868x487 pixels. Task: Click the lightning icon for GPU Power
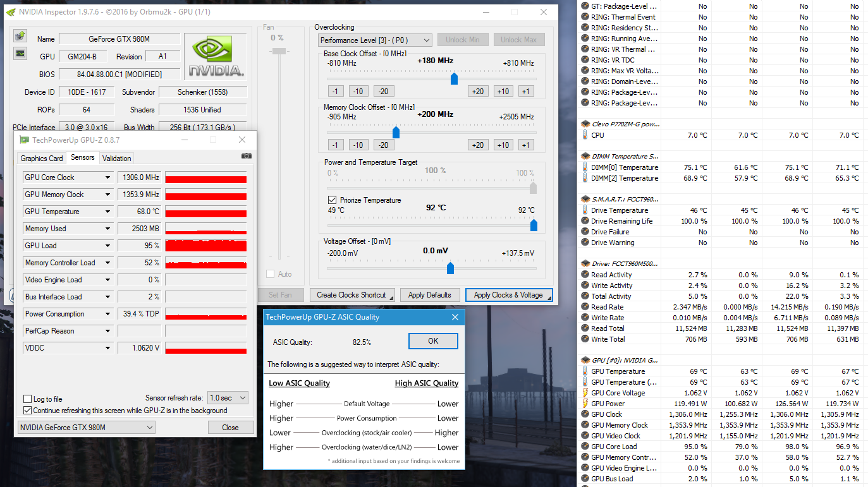pyautogui.click(x=585, y=404)
